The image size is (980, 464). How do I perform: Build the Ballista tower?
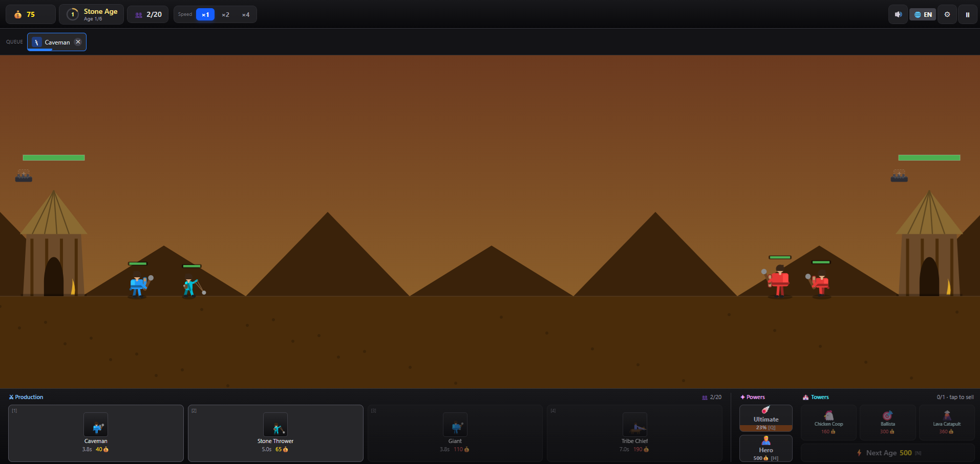tap(888, 423)
